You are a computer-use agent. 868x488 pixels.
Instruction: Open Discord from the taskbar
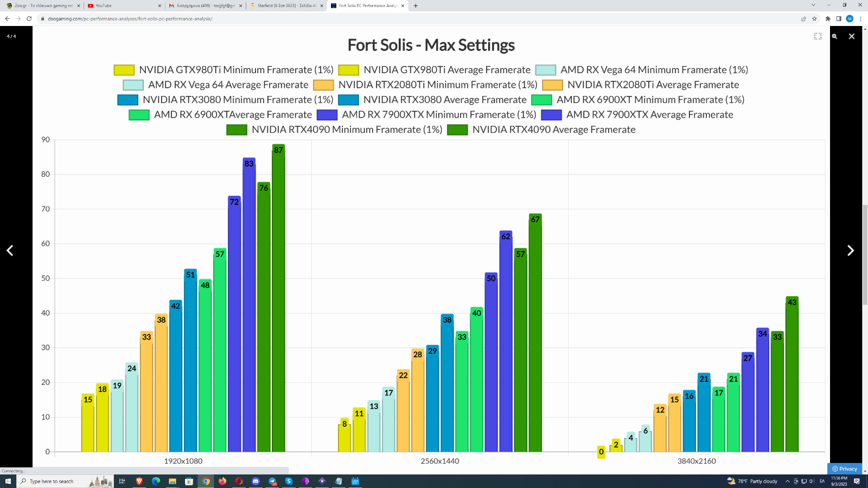[256, 481]
